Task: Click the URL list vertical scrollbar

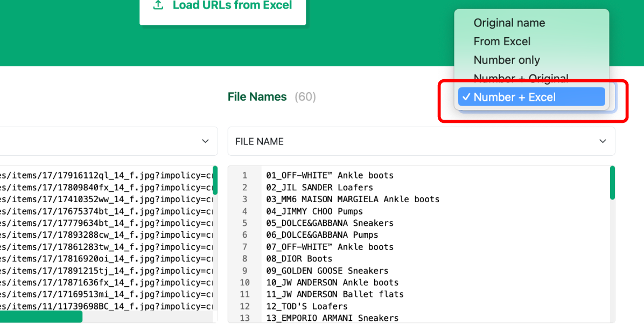Action: tap(215, 181)
